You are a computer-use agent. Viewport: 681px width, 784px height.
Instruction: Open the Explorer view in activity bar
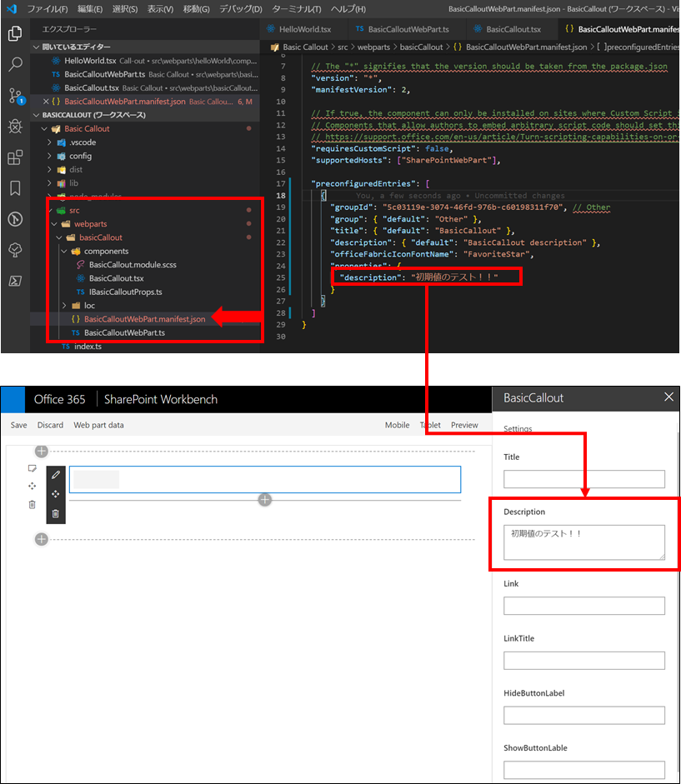coord(15,33)
